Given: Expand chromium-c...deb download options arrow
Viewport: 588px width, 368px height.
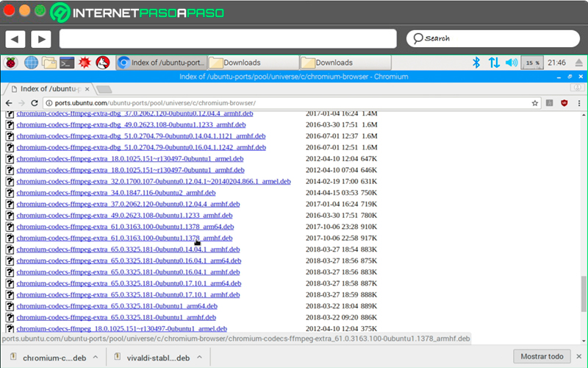Looking at the screenshot, I should tap(96, 357).
